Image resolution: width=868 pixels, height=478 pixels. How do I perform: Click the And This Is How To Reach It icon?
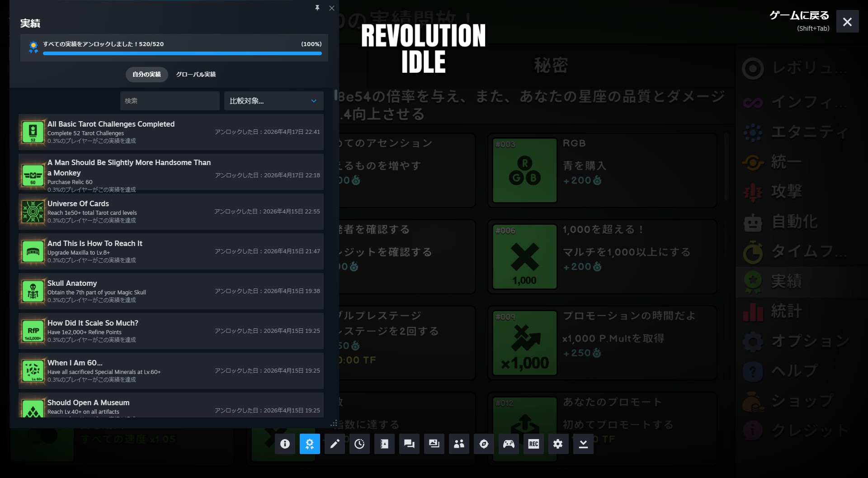tap(33, 251)
